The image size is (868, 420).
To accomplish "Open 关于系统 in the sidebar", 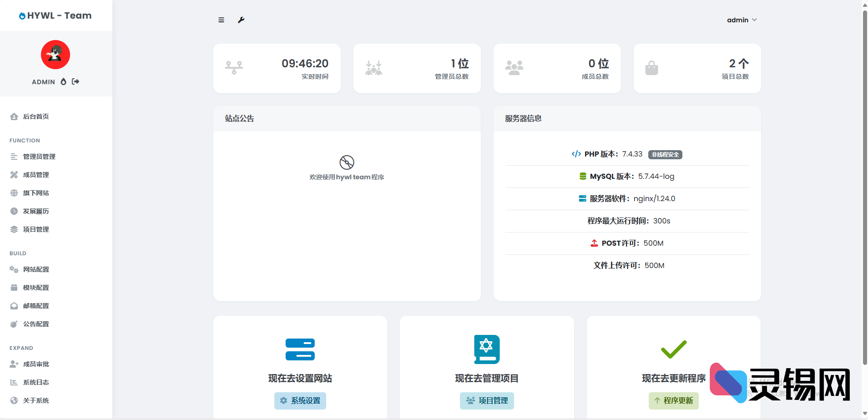I will [x=35, y=400].
